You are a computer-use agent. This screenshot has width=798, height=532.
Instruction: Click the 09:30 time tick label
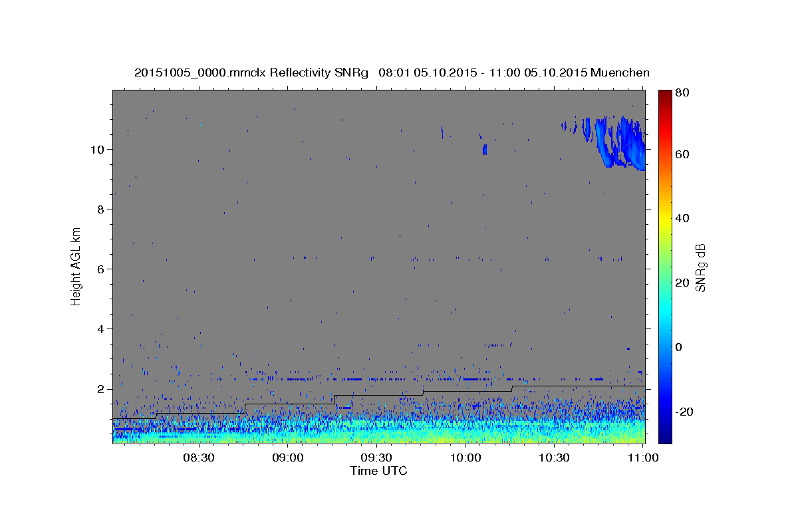376,458
